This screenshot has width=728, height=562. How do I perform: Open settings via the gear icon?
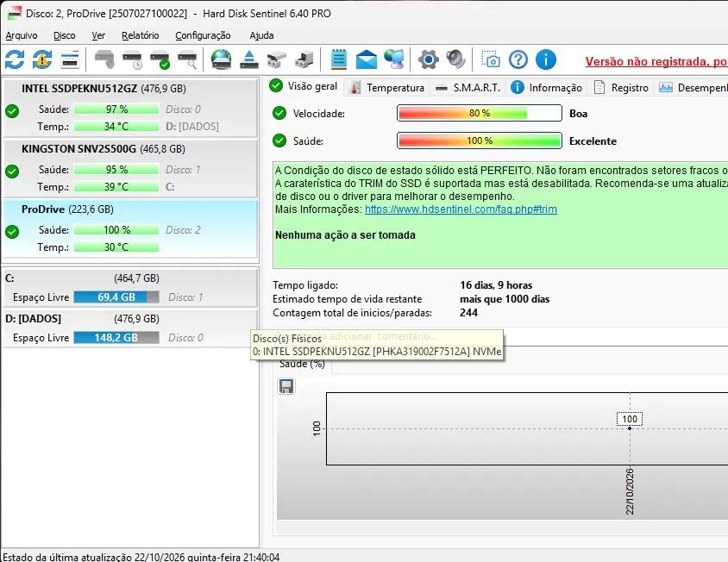(428, 59)
